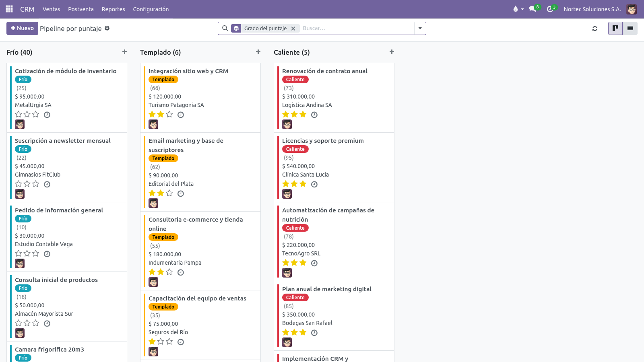This screenshot has width=644, height=362.
Task: Expand the search options dropdown arrow
Action: pos(420,28)
